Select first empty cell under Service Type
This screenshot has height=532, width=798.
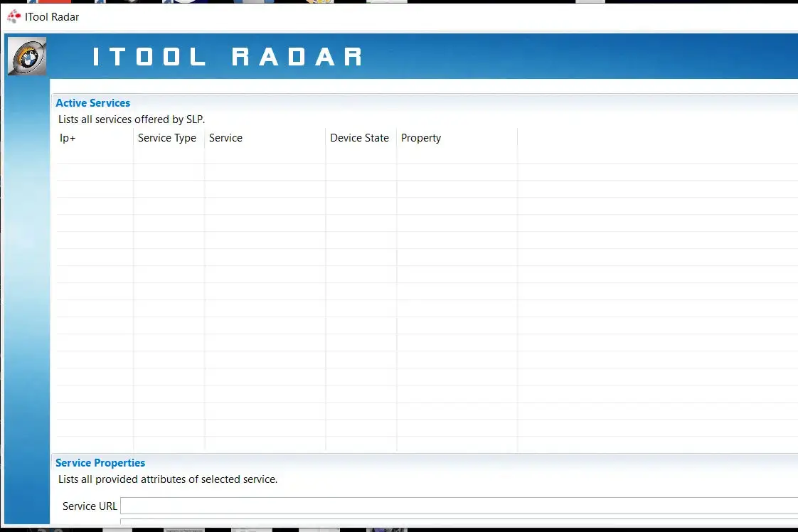[x=169, y=155]
